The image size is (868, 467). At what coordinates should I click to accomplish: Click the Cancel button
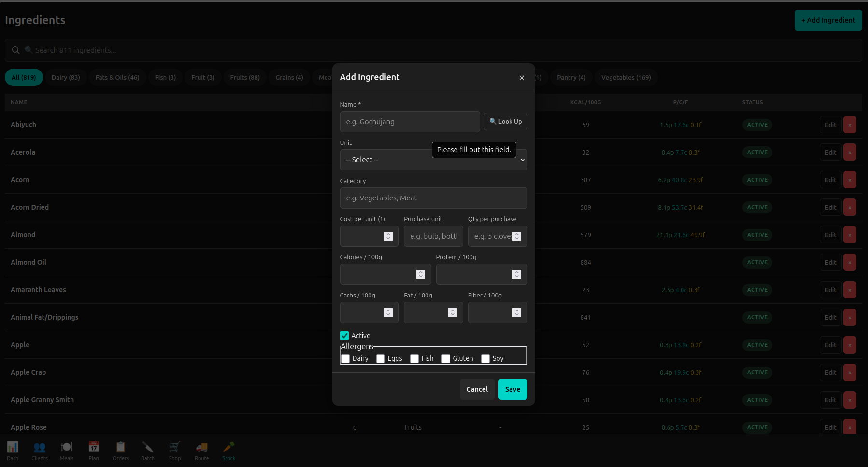(477, 389)
